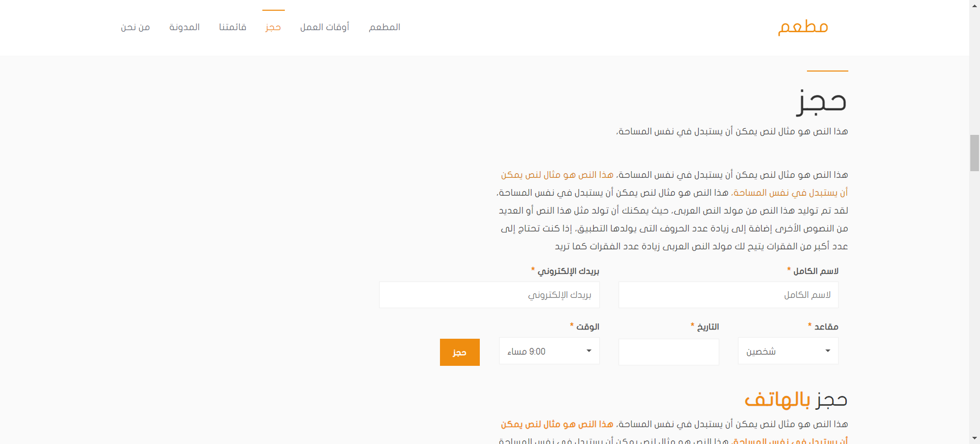
Task: Grab the vertical scrollbar thumb
Action: pyautogui.click(x=974, y=153)
